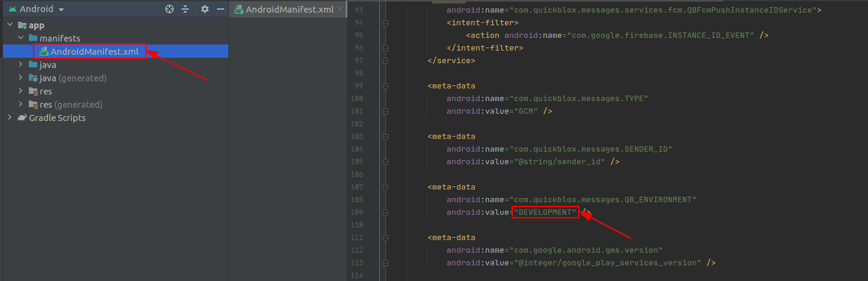Hide the project panel with minus icon

pyautogui.click(x=221, y=9)
